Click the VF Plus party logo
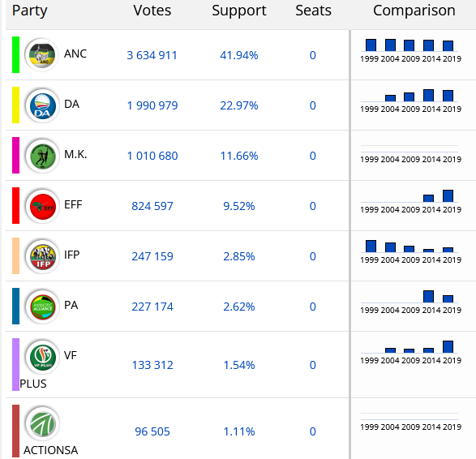The height and width of the screenshot is (459, 476). pos(42,357)
